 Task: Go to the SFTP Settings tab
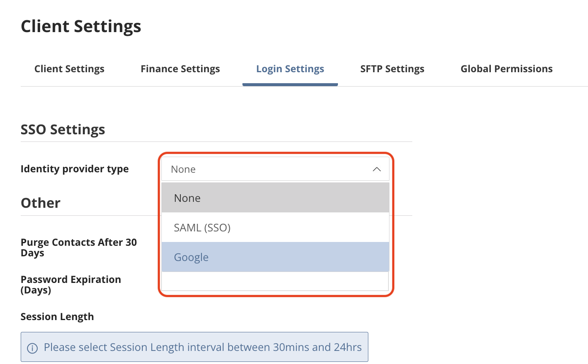(x=392, y=69)
